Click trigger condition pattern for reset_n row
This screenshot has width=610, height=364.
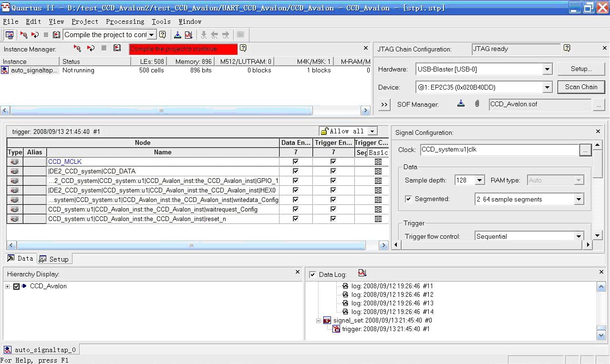click(x=378, y=219)
